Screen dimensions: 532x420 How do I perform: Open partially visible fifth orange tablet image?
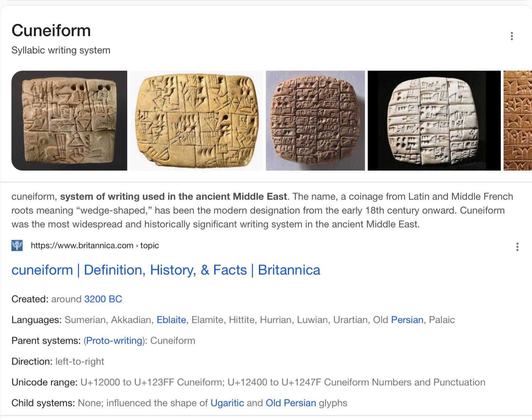[x=517, y=121]
